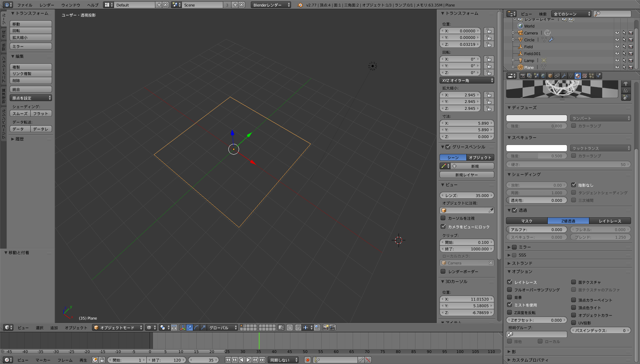
Task: Click the Smooth (スムーズ) shading button
Action: (x=20, y=113)
